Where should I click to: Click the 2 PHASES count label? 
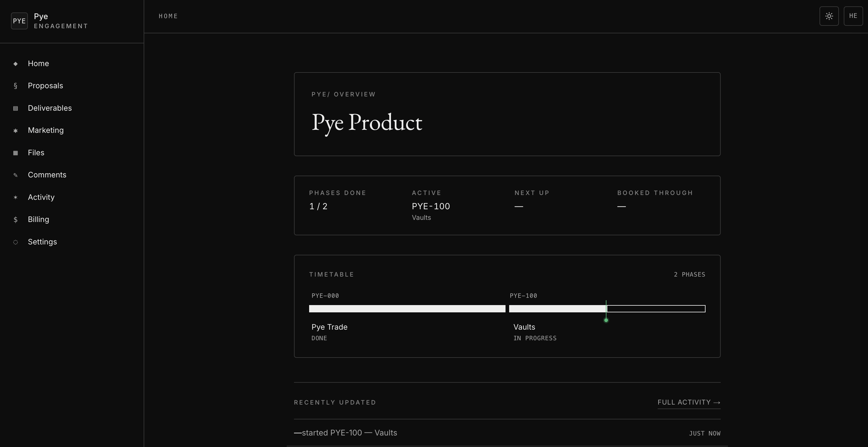pyautogui.click(x=689, y=274)
